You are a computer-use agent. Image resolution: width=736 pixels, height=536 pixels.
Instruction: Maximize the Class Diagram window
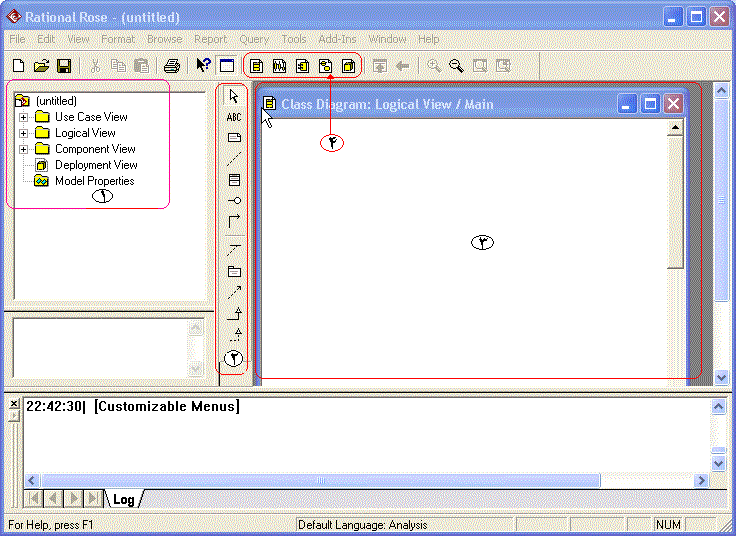650,103
